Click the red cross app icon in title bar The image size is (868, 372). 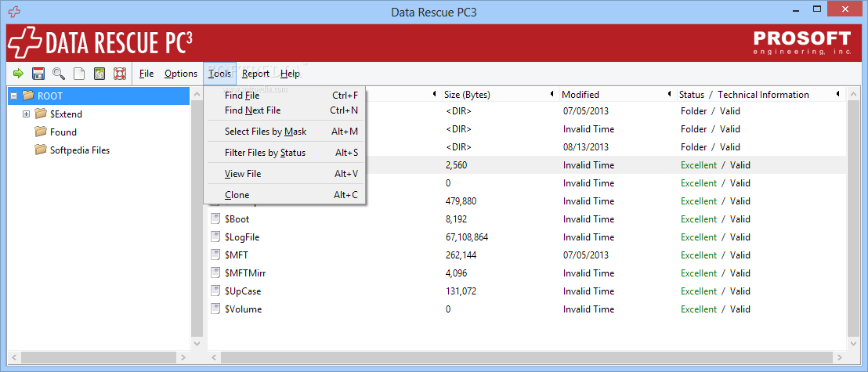point(14,12)
